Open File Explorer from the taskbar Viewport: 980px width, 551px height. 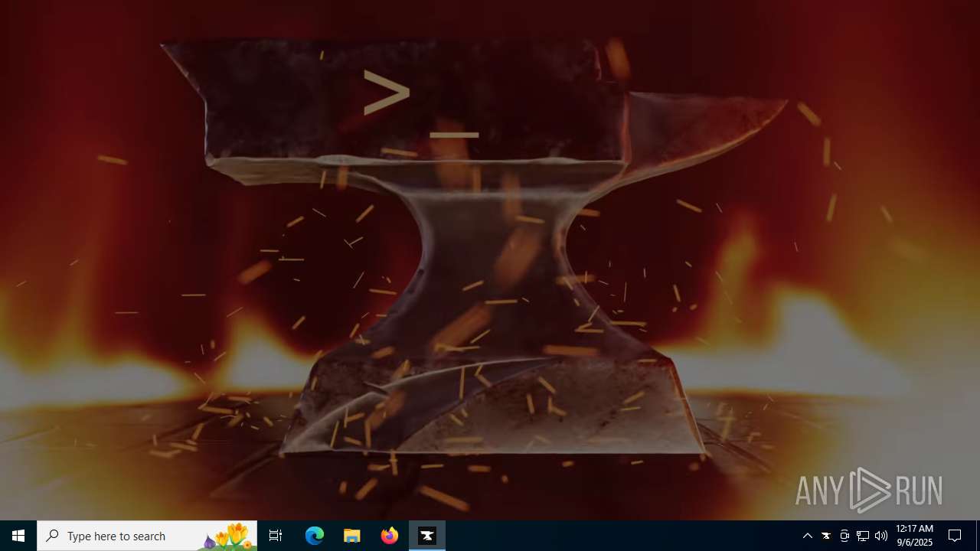[352, 536]
